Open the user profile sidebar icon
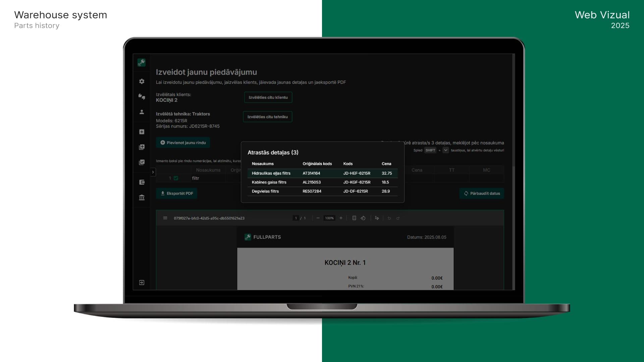This screenshot has width=644, height=362. (142, 112)
